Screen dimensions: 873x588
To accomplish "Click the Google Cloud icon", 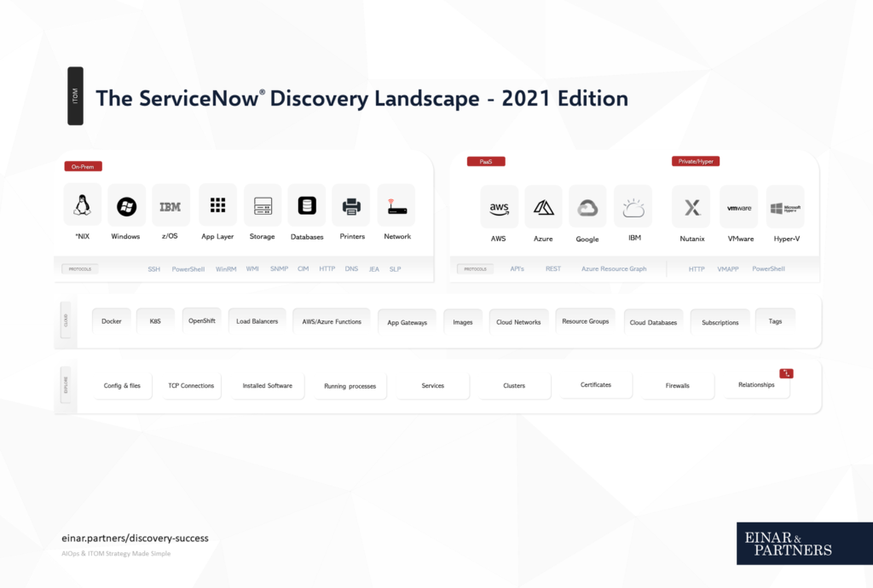I will [x=587, y=207].
